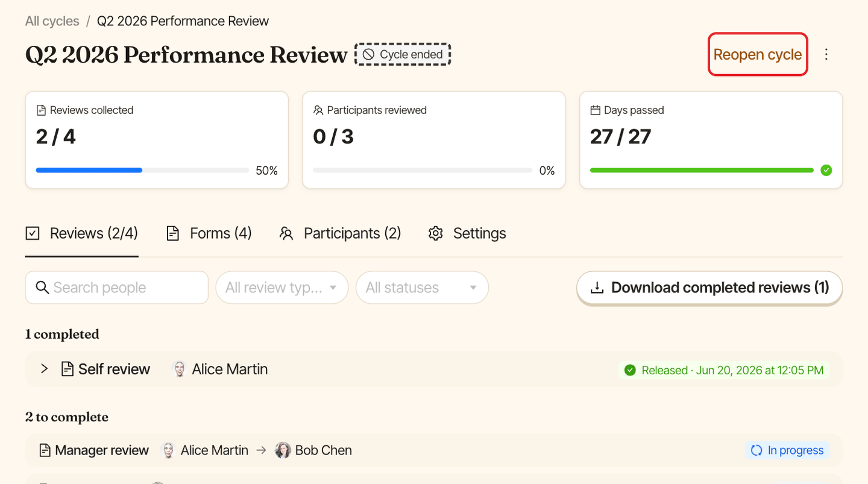Click the Days passed calendar icon
This screenshot has height=484, width=868.
[595, 110]
